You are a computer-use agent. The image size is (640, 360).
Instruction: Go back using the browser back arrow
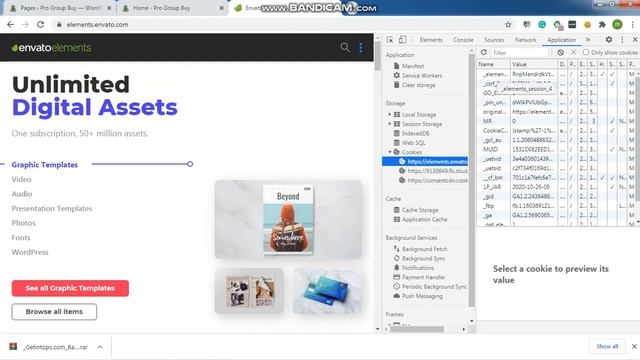[10, 24]
